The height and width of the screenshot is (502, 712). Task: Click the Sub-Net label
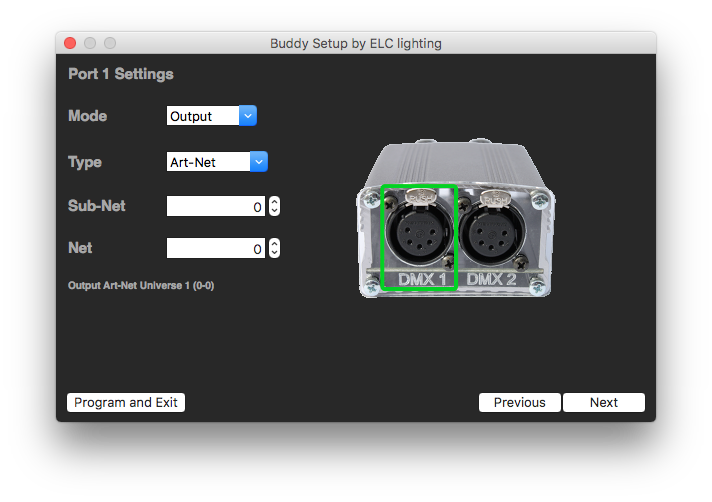click(x=97, y=206)
